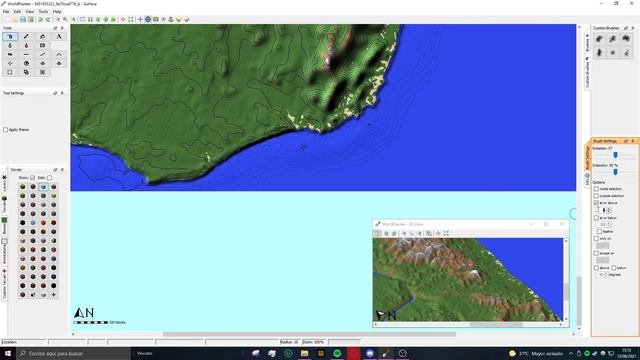Click the highlighted blue globe toolbar icon

(148, 20)
